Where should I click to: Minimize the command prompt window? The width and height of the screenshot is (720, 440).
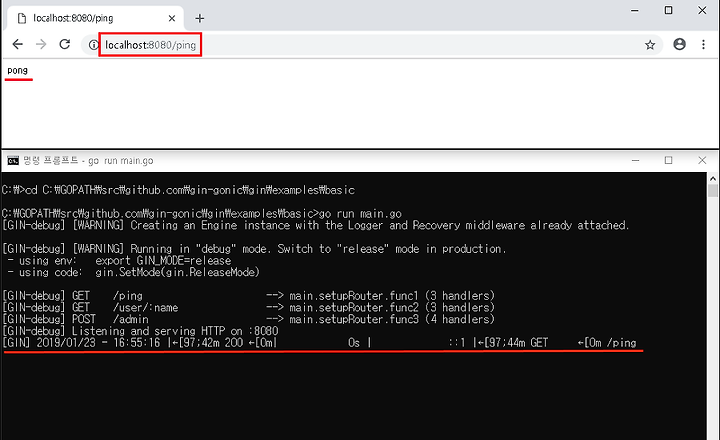click(x=636, y=160)
